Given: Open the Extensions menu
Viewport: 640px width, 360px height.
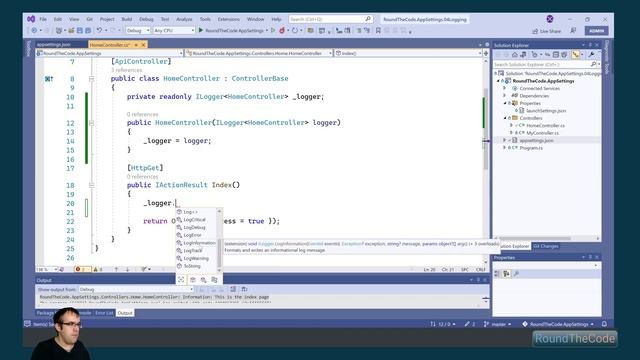Looking at the screenshot, I should 229,19.
